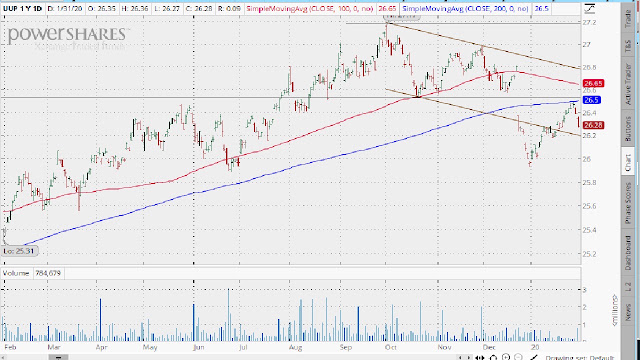Select the Chart sidebar tab

(628, 162)
